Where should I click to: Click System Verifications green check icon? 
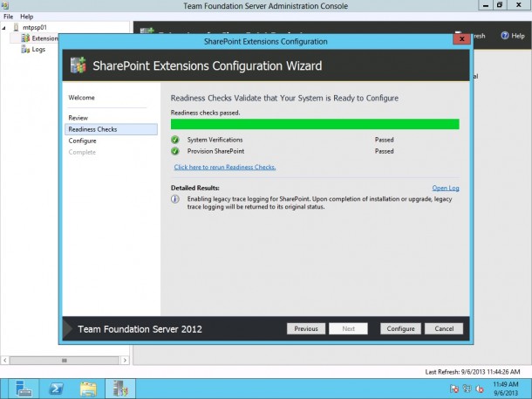(175, 140)
